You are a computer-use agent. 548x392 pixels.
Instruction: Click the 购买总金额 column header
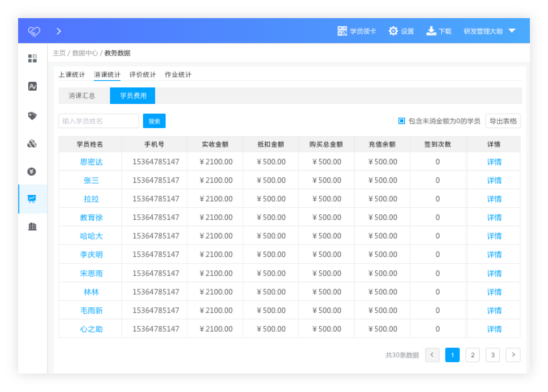coord(326,144)
